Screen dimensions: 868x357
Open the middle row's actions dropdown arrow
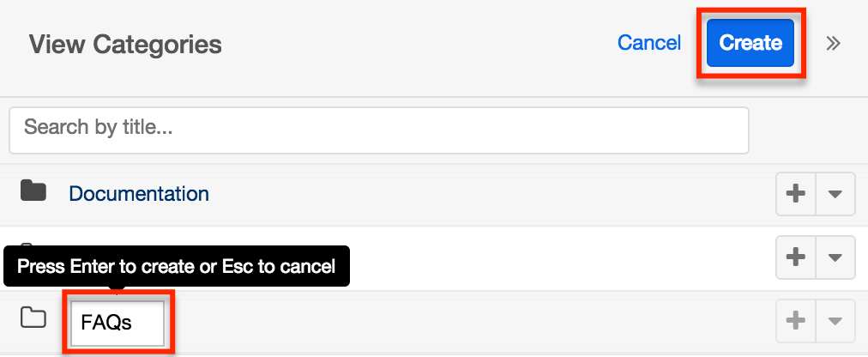pyautogui.click(x=835, y=257)
